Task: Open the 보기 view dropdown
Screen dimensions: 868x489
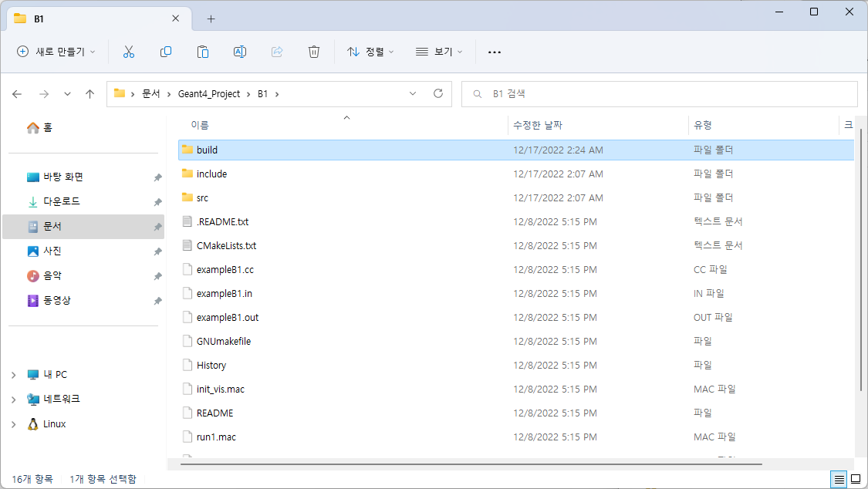Action: click(x=439, y=52)
